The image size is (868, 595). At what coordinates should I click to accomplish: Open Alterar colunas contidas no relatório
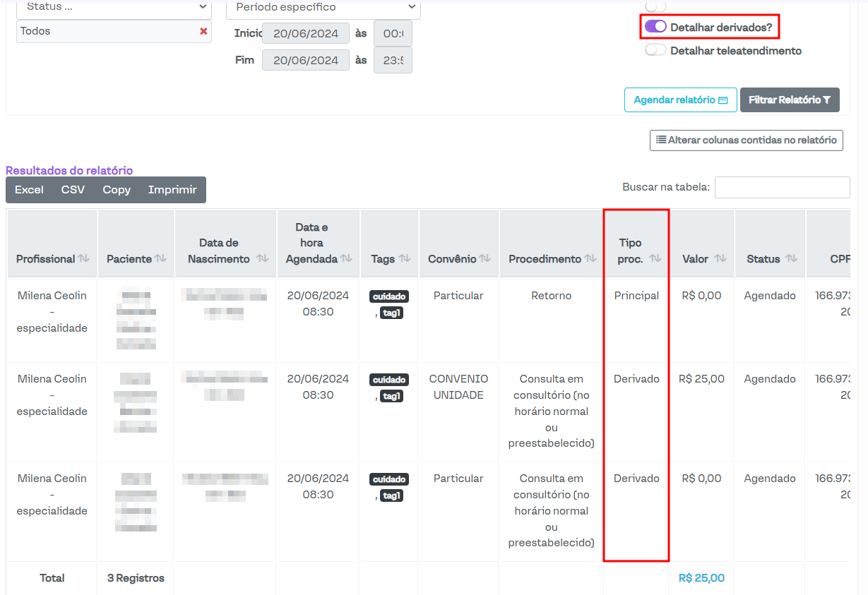[x=746, y=140]
